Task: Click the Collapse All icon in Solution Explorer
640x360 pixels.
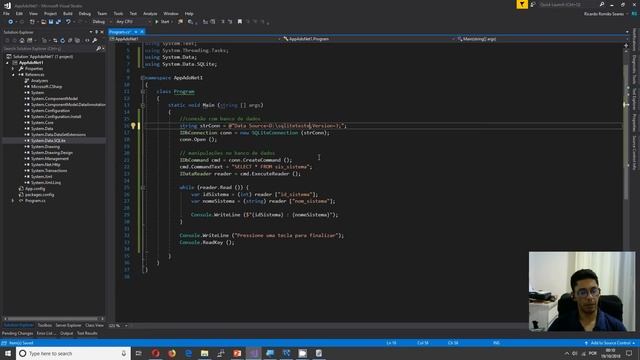Action: pos(70,40)
